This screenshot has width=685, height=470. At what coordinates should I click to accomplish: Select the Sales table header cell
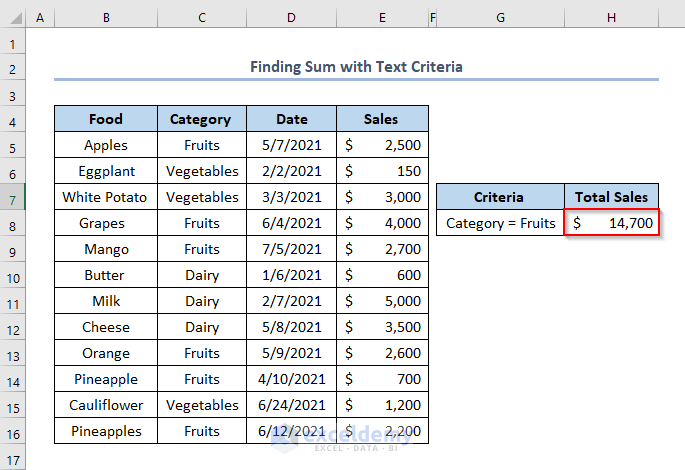381,119
